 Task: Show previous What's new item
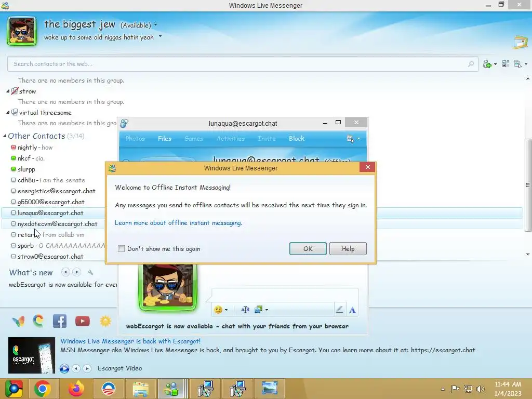65,272
